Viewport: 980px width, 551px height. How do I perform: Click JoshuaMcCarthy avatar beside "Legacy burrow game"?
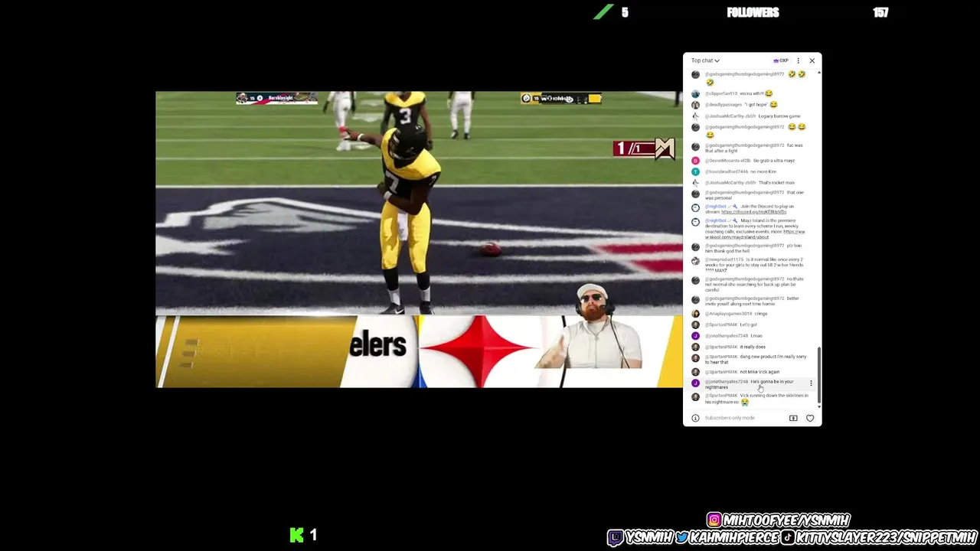pyautogui.click(x=695, y=116)
